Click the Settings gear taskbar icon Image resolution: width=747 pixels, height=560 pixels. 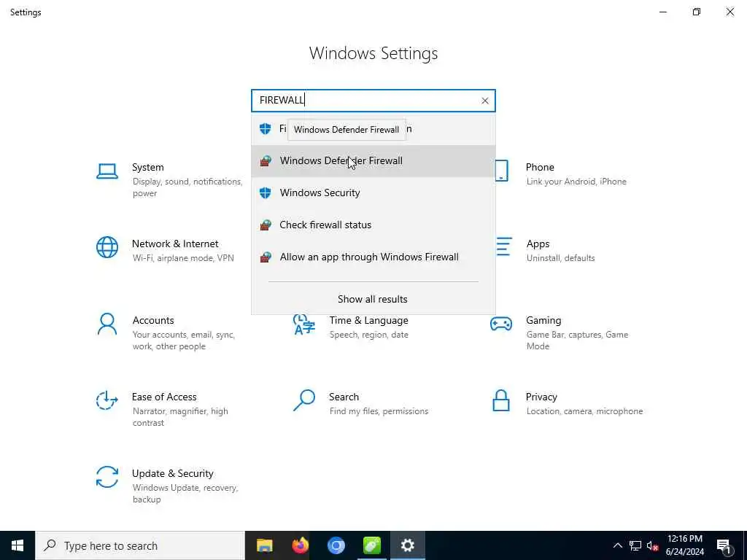(x=407, y=545)
